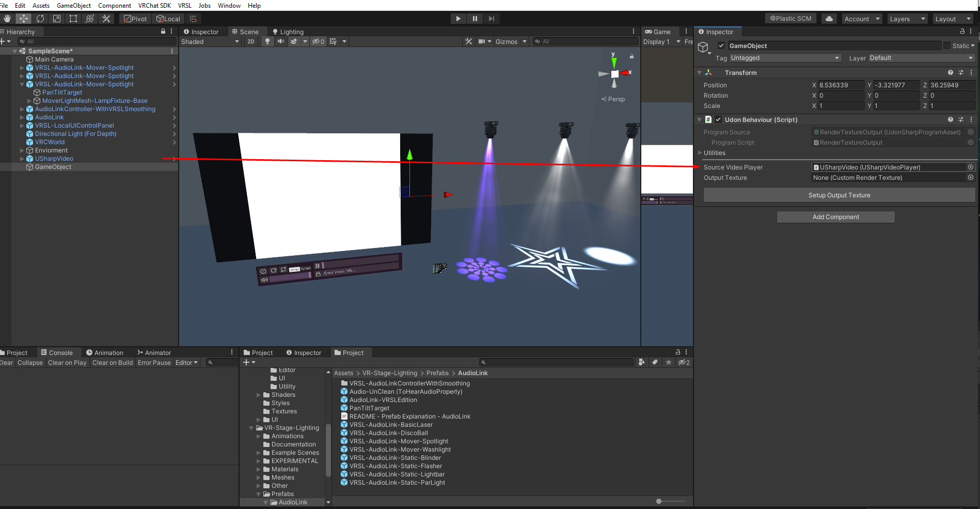Image resolution: width=980 pixels, height=509 pixels.
Task: Toggle hidden objects count in Scene view
Action: pos(318,41)
